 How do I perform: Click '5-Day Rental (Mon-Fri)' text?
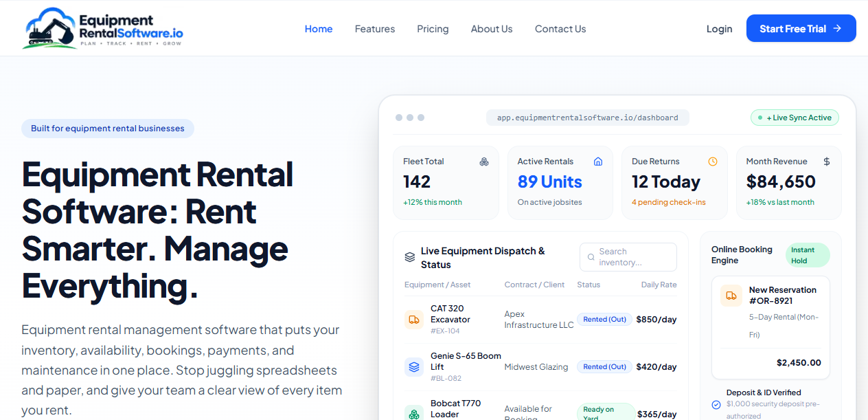point(784,327)
